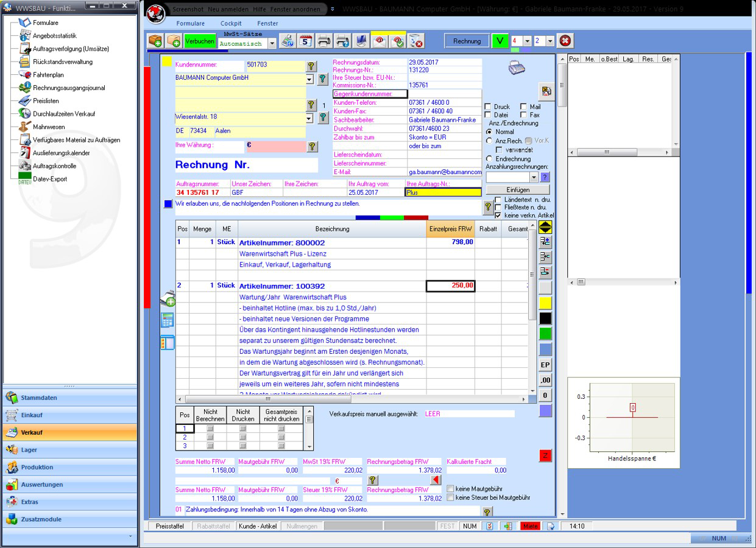
Task: Open the MwSt-Sätze Automatisch dropdown
Action: click(x=272, y=44)
